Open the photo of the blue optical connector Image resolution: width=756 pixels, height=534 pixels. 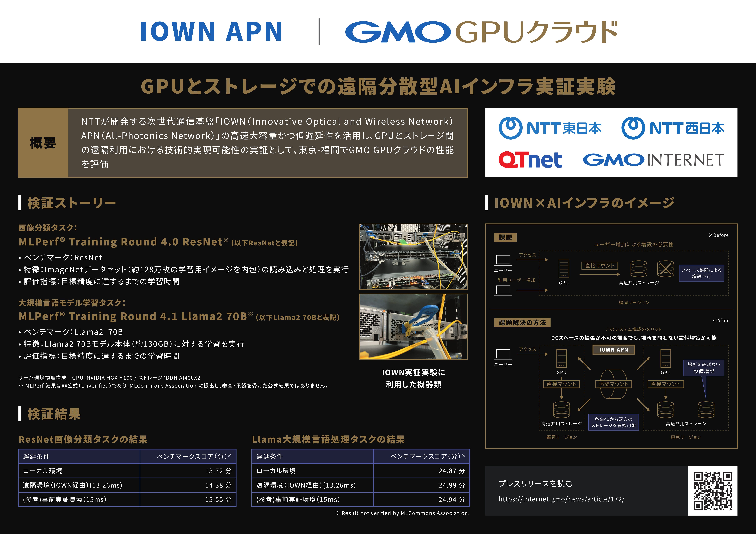tap(413, 327)
